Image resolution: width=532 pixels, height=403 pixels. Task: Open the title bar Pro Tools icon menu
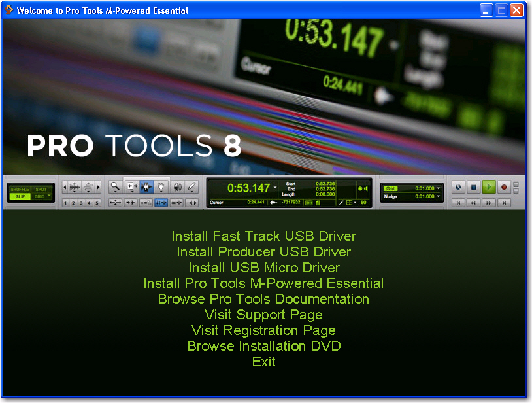(x=8, y=10)
